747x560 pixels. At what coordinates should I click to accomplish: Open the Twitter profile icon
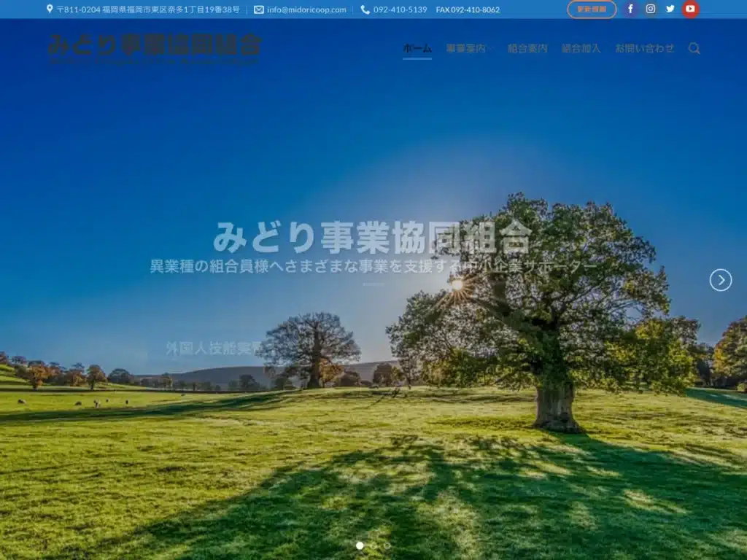coord(670,9)
